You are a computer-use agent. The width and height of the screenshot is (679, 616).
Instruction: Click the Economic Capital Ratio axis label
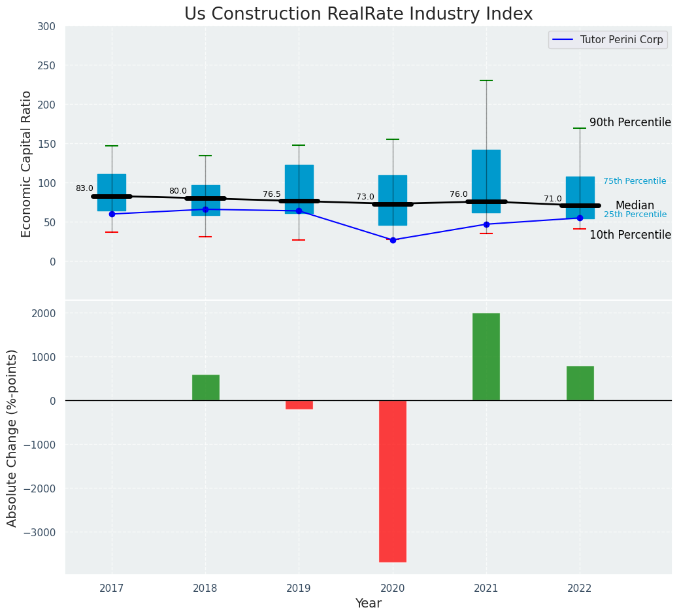[x=27, y=163]
